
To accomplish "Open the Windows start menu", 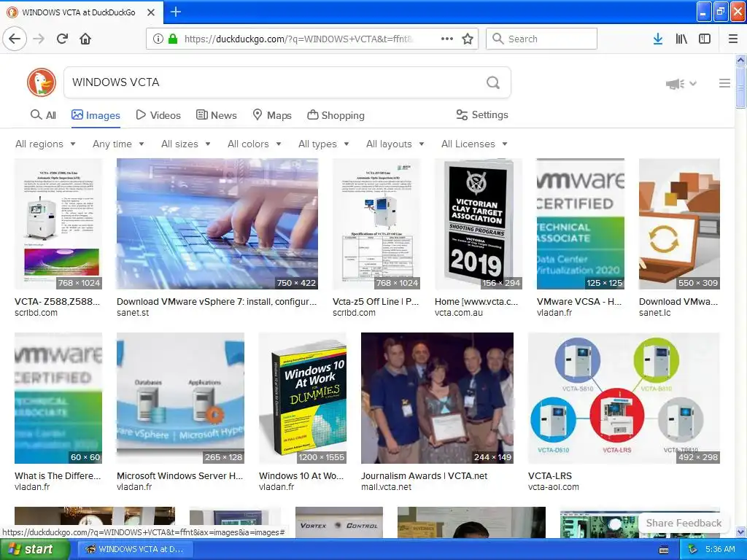I will (x=34, y=549).
